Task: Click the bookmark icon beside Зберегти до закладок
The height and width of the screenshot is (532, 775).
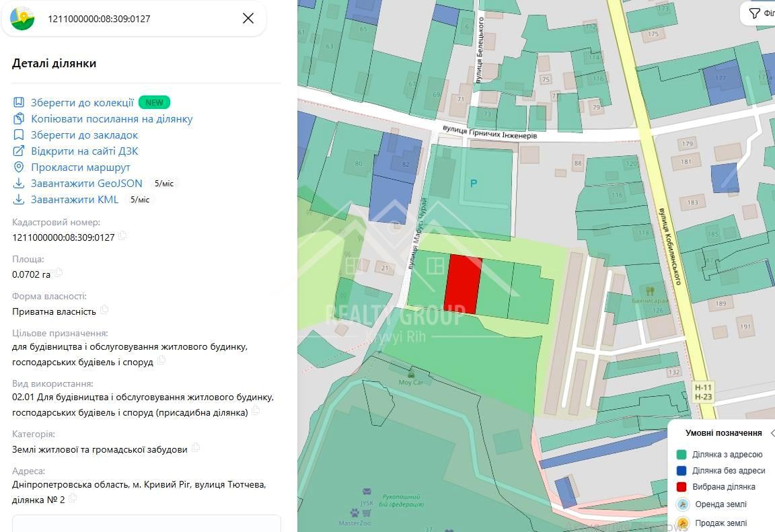Action: (19, 135)
